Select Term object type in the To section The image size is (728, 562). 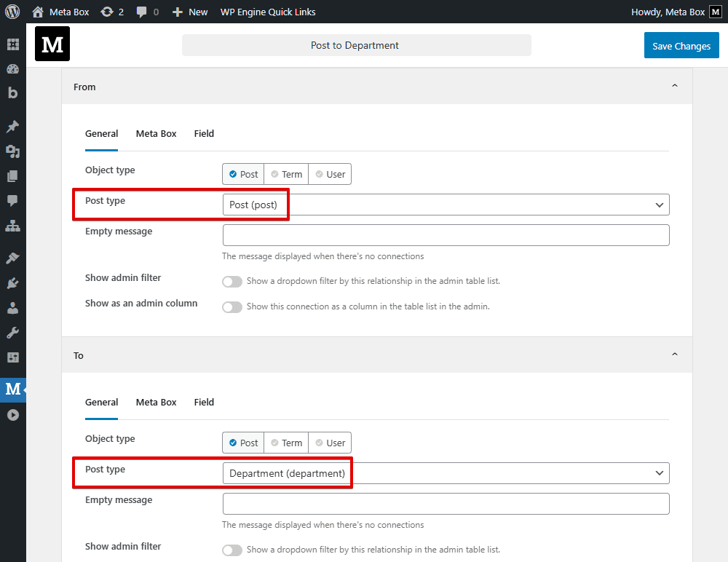pyautogui.click(x=286, y=443)
